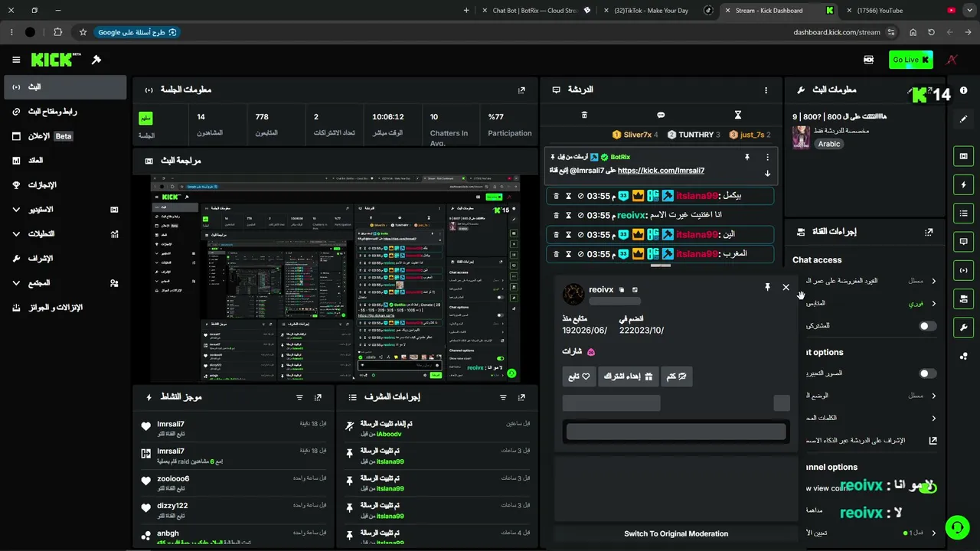Select البث in the left sidebar

[65, 87]
